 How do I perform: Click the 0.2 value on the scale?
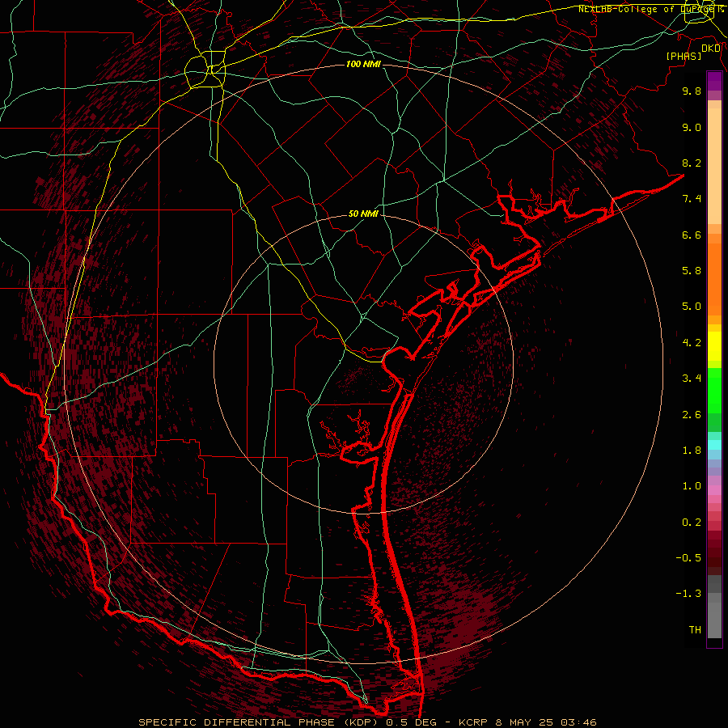tap(692, 523)
